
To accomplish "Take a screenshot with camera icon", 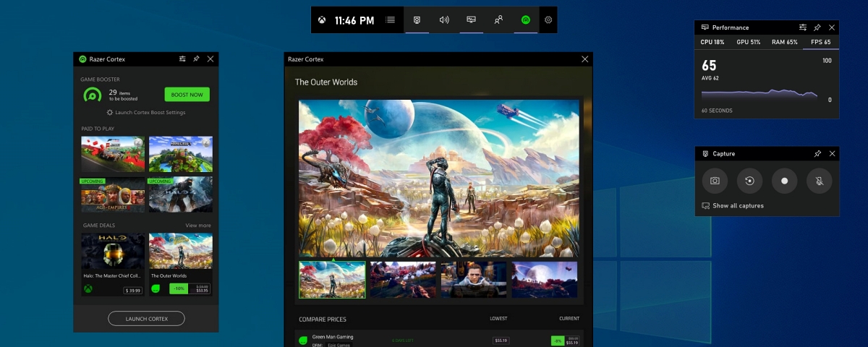I will (715, 181).
